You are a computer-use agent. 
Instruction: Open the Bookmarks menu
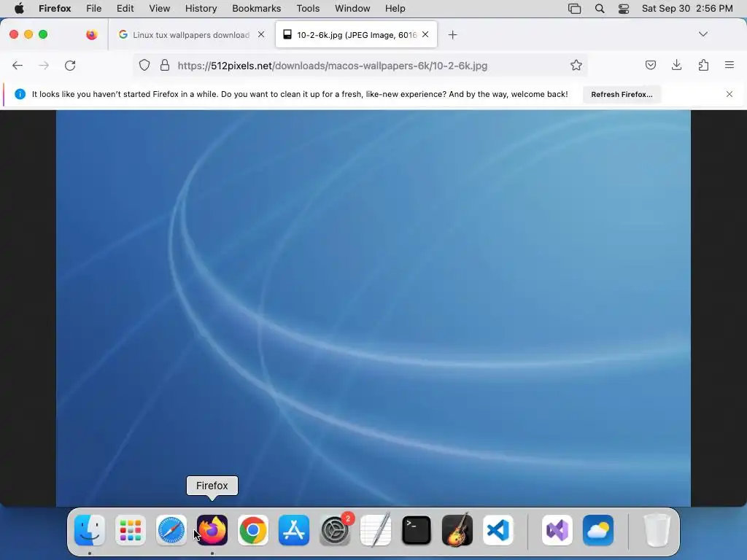pyautogui.click(x=256, y=9)
